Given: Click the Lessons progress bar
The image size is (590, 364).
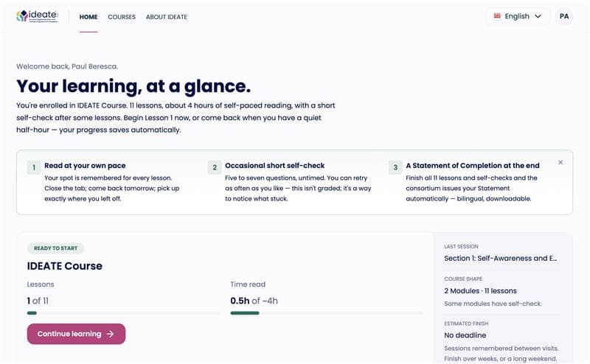Looking at the screenshot, I should [123, 313].
